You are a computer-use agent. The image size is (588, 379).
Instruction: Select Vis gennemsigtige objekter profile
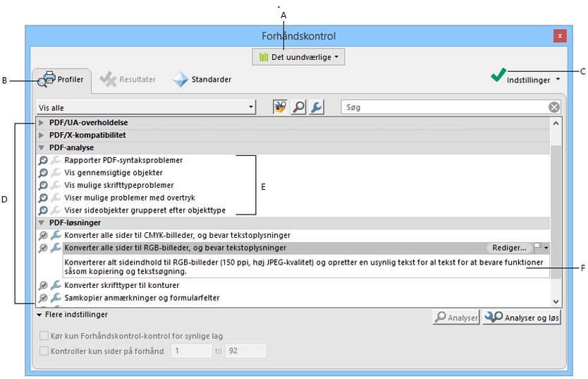pyautogui.click(x=114, y=173)
